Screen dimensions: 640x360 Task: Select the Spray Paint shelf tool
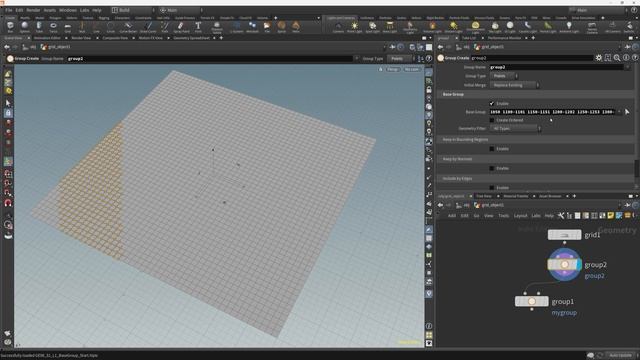(x=181, y=27)
